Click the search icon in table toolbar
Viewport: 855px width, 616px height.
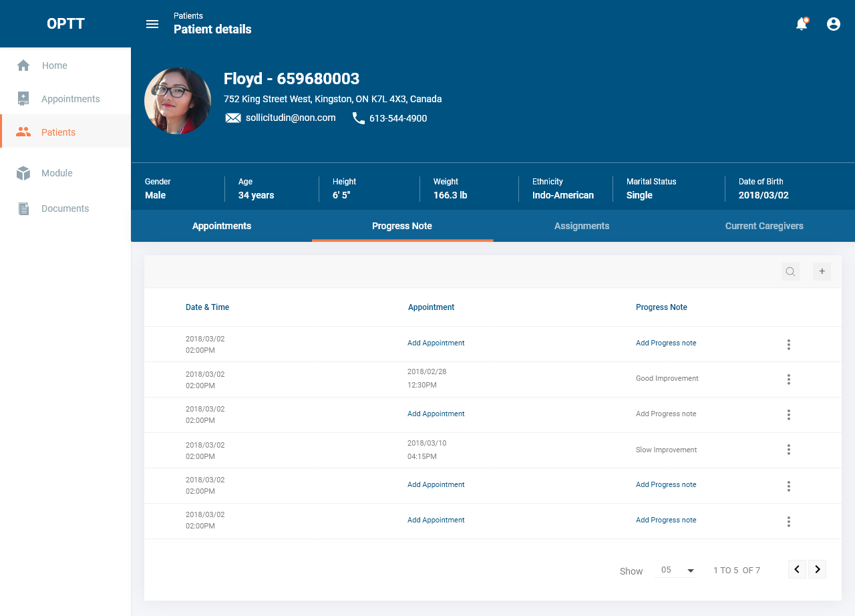(790, 271)
